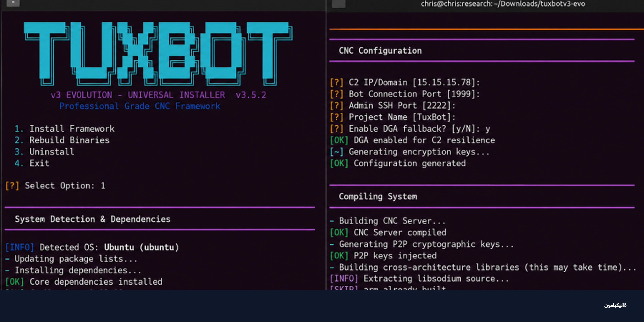644x322 pixels.
Task: Click the 'CNC Configuration' heading
Action: [380, 51]
